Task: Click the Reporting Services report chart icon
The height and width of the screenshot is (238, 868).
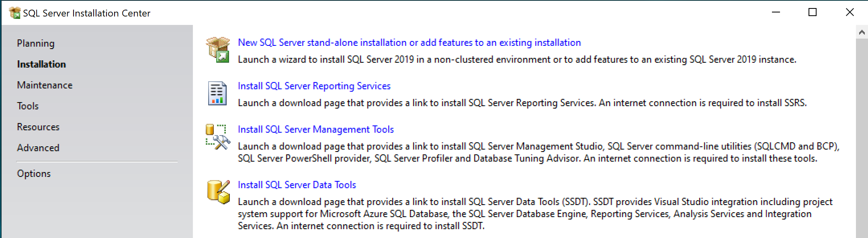Action: pos(217,93)
